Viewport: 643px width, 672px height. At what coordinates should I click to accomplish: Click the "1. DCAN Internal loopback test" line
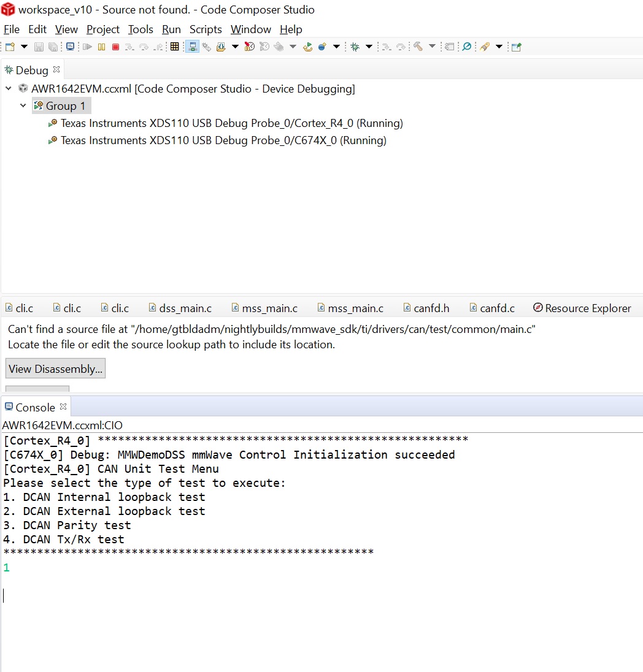click(x=104, y=497)
